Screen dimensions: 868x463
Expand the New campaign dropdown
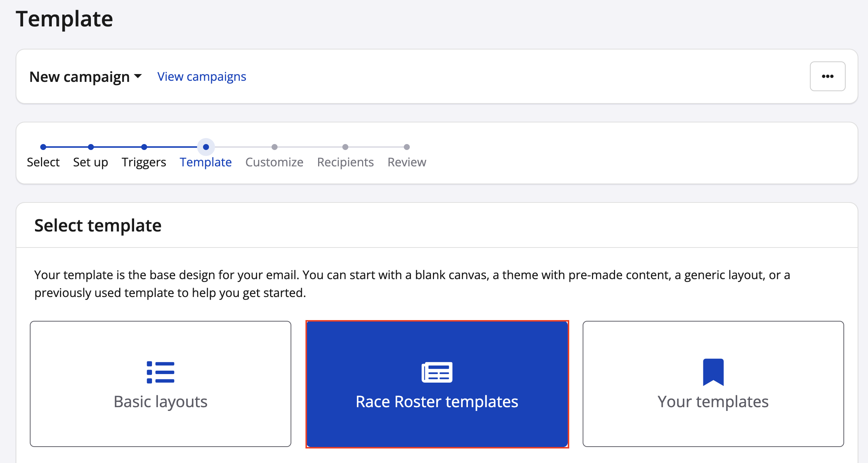click(79, 77)
